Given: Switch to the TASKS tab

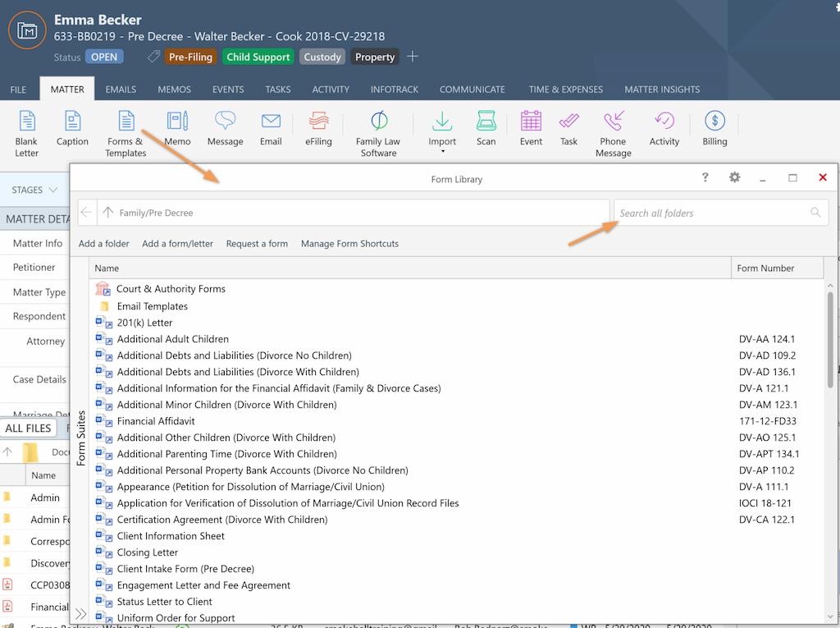Looking at the screenshot, I should click(x=278, y=89).
